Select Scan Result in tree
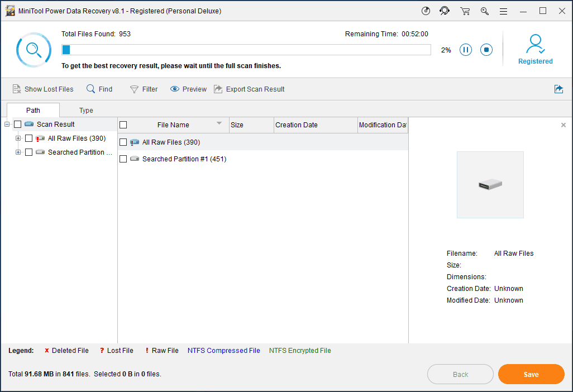 click(x=55, y=124)
